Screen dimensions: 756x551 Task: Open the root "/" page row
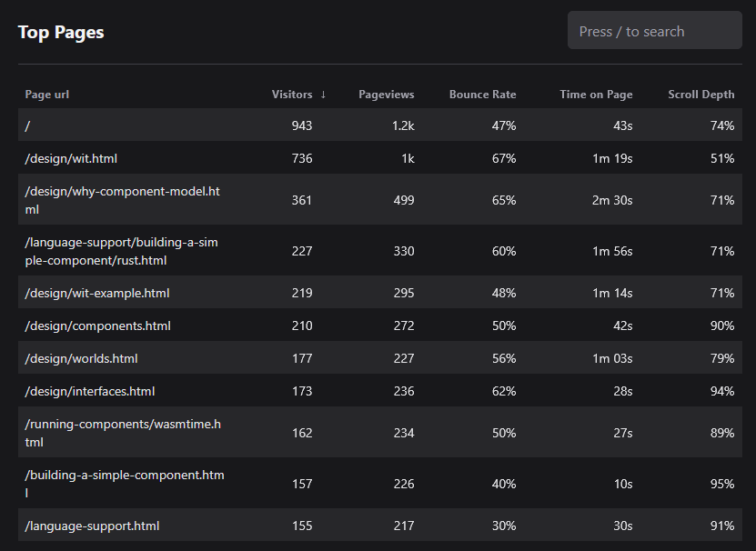pyautogui.click(x=29, y=125)
